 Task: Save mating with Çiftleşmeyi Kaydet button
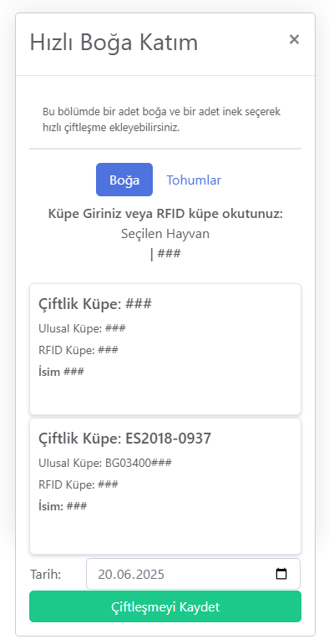coord(165,606)
